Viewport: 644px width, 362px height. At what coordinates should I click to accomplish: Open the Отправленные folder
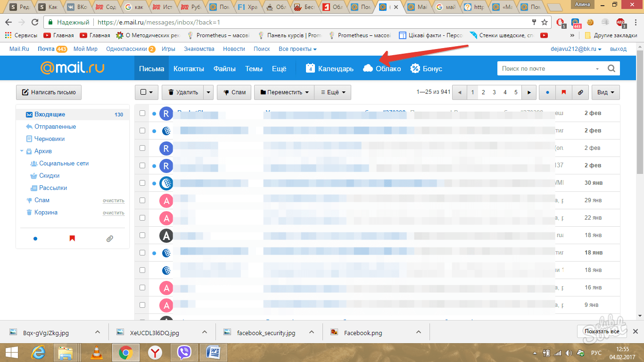click(55, 127)
